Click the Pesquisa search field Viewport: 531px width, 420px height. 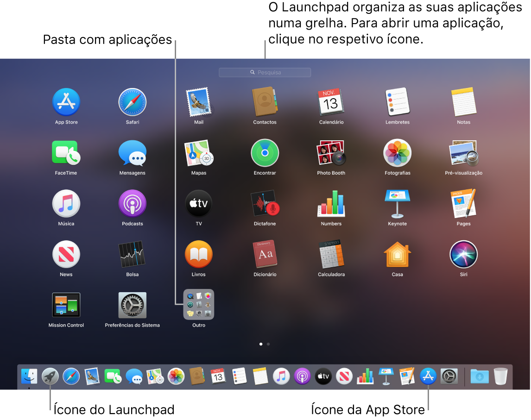[265, 72]
